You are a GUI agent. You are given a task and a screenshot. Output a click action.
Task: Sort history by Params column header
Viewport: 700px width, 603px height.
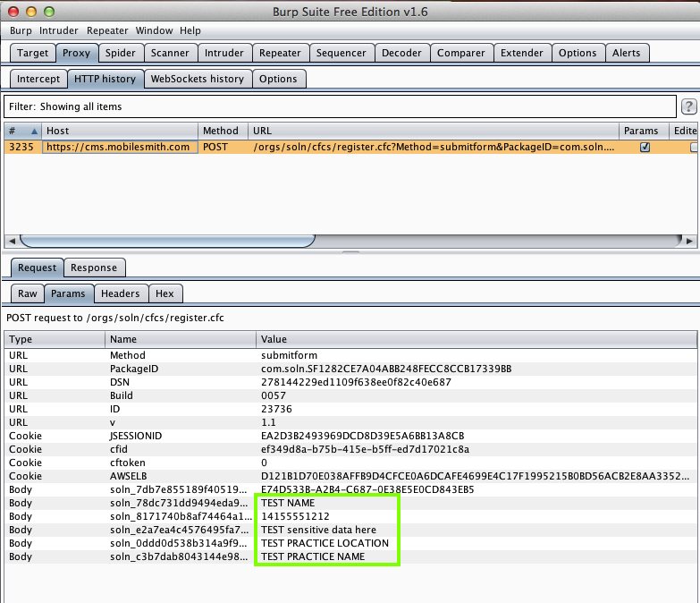coord(644,131)
